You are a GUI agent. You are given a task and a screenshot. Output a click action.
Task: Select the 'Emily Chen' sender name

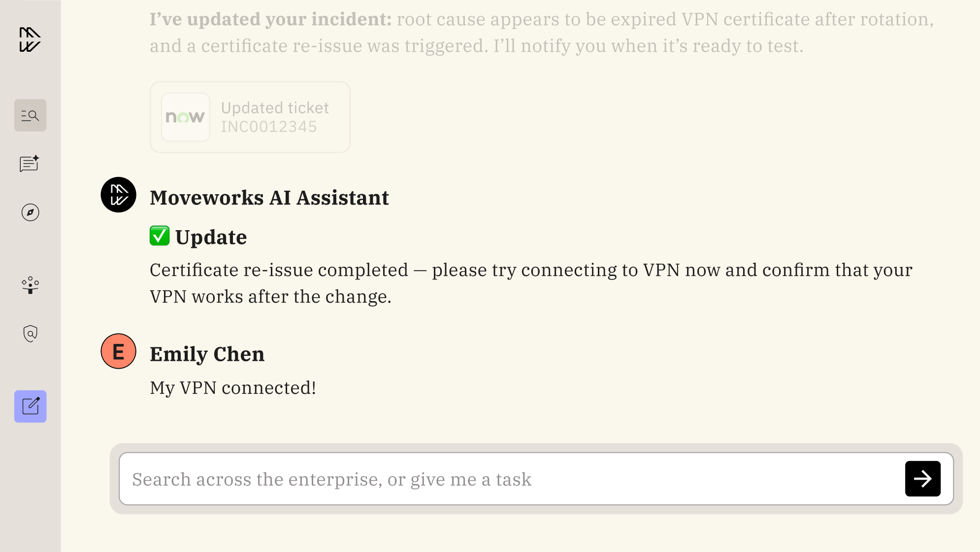click(x=207, y=354)
